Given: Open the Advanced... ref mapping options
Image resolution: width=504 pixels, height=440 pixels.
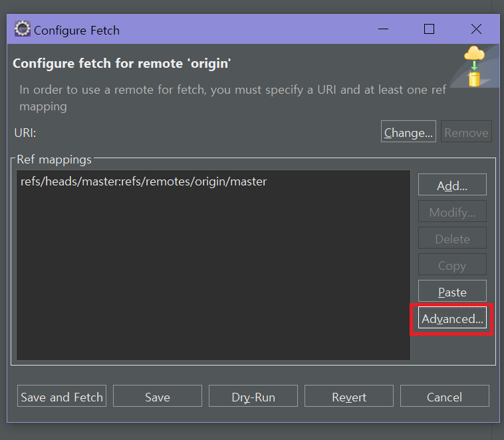Looking at the screenshot, I should pyautogui.click(x=452, y=318).
